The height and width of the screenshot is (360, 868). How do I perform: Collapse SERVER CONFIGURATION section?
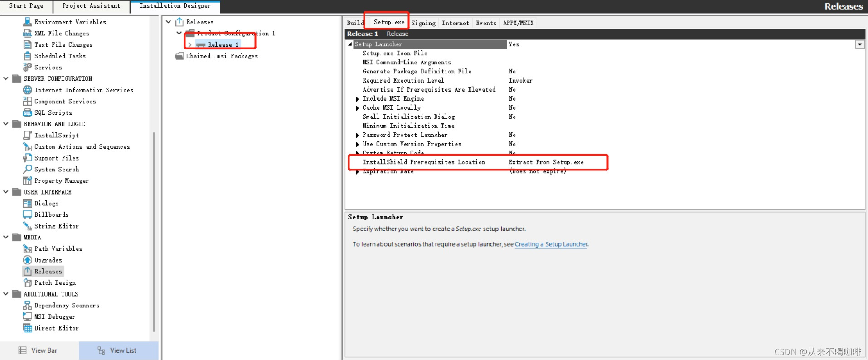click(6, 78)
